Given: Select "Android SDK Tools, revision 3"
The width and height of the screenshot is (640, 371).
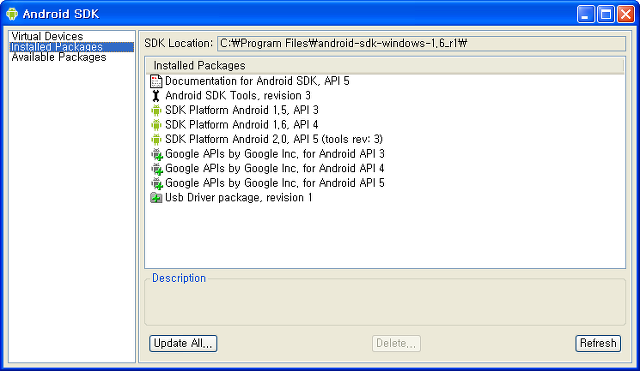Looking at the screenshot, I should click(238, 96).
